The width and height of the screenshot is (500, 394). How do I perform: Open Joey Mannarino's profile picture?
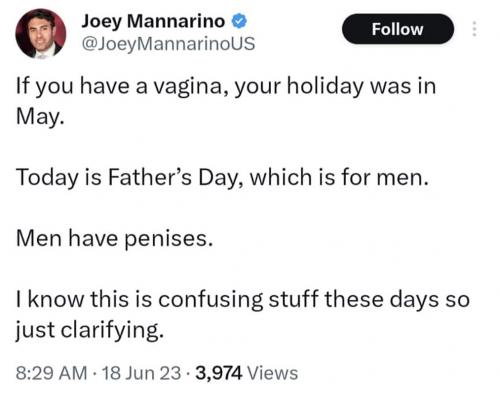click(x=41, y=34)
